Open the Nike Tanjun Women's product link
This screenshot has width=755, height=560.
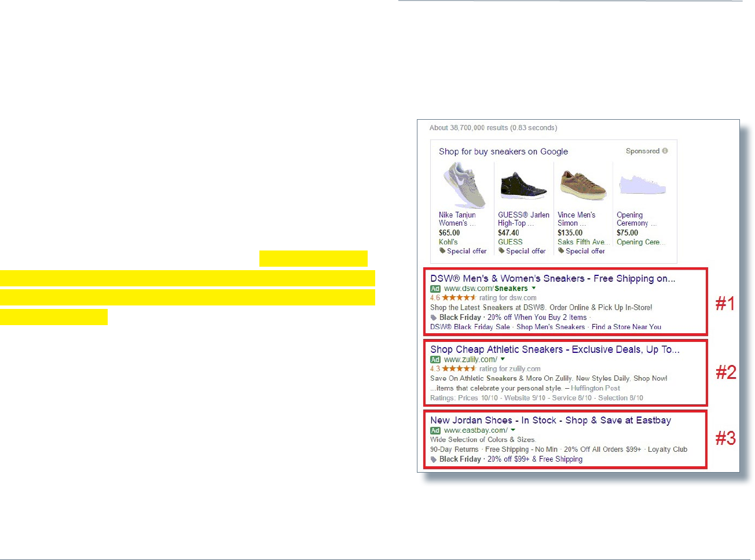point(457,219)
